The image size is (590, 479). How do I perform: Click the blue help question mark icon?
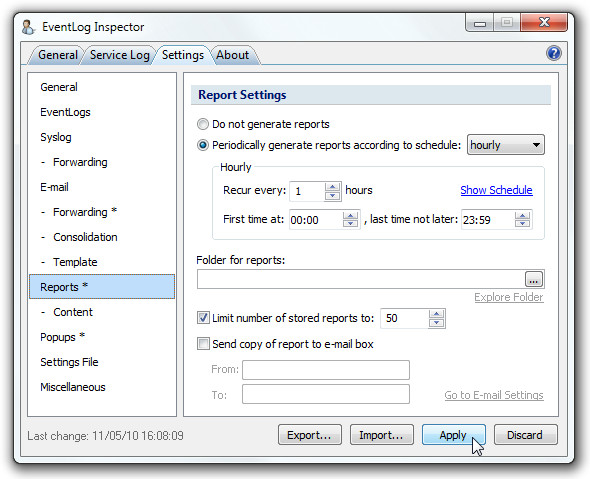(554, 53)
